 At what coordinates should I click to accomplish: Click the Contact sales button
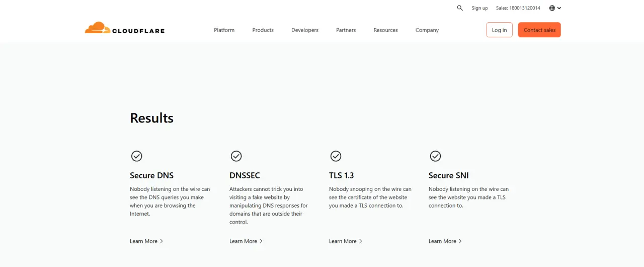coord(539,30)
